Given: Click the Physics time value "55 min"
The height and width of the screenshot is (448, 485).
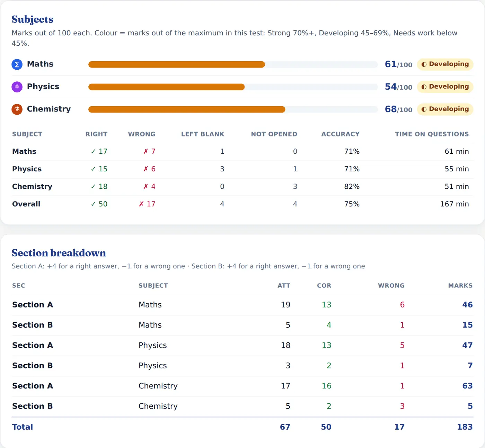Looking at the screenshot, I should 457,169.
